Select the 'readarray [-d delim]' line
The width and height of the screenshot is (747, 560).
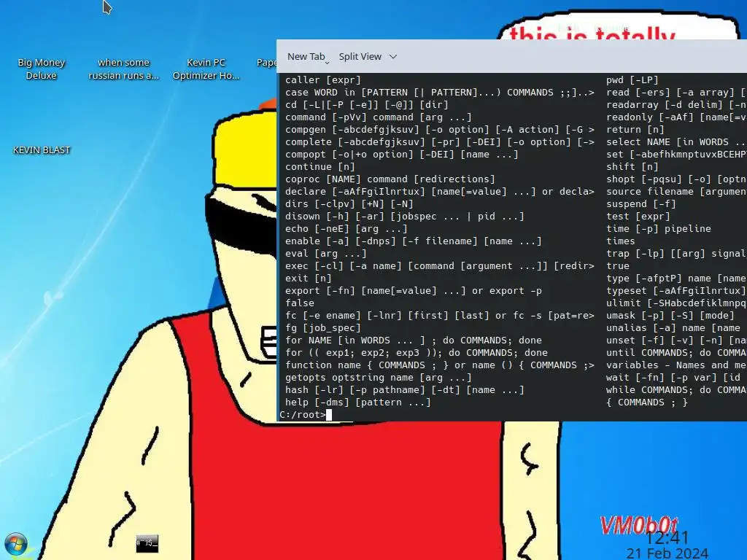[676, 105]
